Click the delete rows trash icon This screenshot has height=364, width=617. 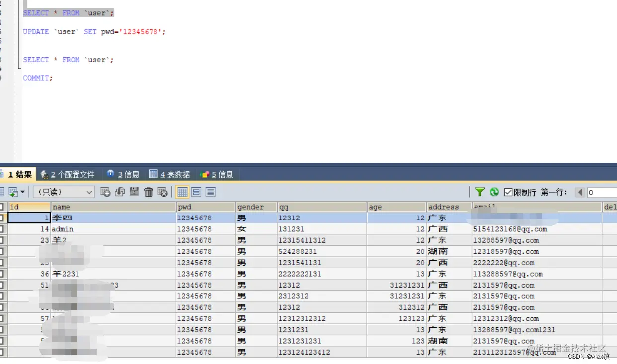[148, 192]
